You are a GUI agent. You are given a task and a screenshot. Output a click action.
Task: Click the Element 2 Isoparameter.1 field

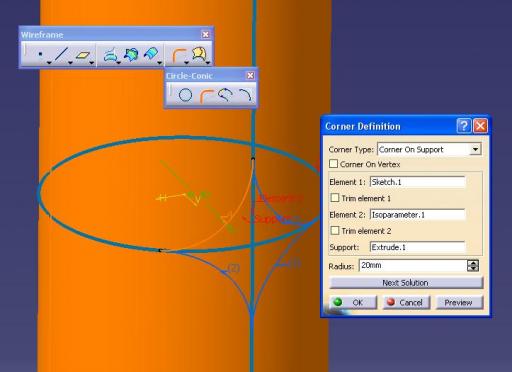[417, 215]
